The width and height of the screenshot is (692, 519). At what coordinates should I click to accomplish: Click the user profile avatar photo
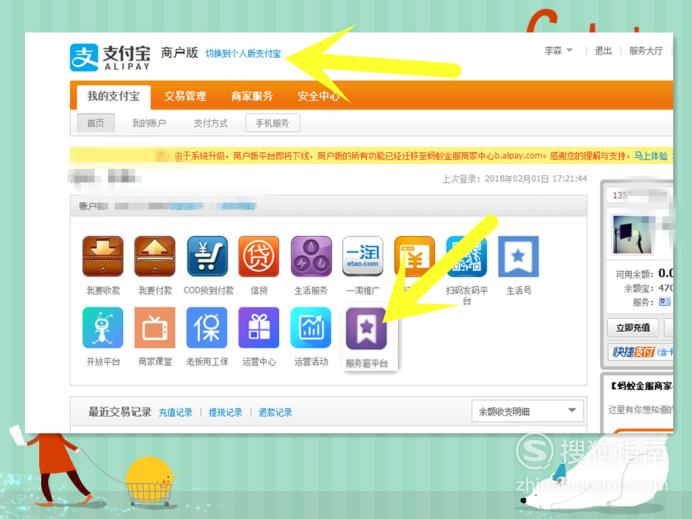[632, 234]
